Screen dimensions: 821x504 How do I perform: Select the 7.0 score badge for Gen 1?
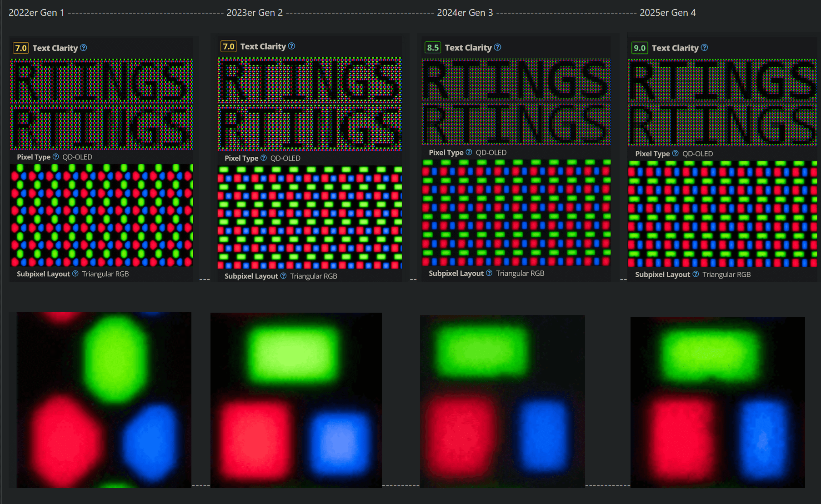[21, 48]
